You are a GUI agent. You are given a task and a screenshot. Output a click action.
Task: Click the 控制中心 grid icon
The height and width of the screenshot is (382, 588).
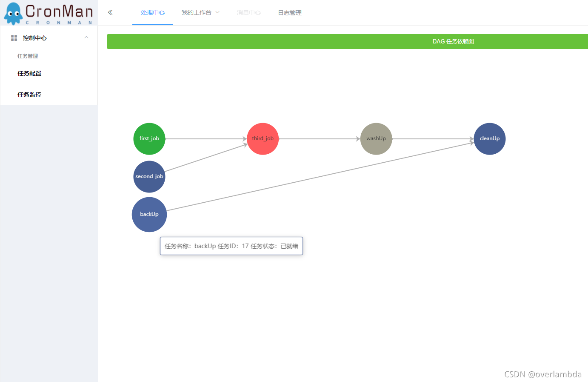[x=14, y=38]
